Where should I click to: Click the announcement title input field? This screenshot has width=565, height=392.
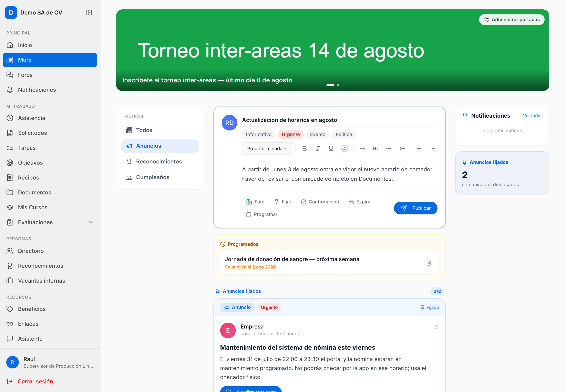tap(340, 120)
